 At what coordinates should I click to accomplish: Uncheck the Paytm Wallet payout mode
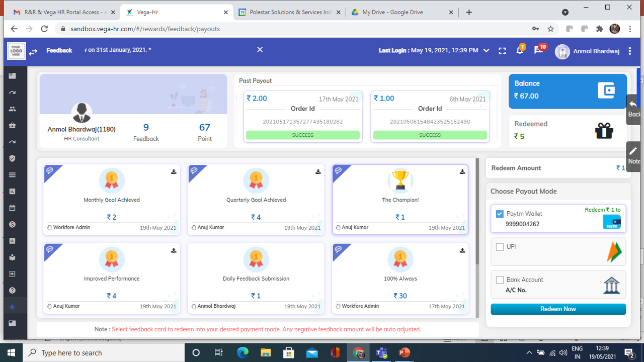coord(500,213)
